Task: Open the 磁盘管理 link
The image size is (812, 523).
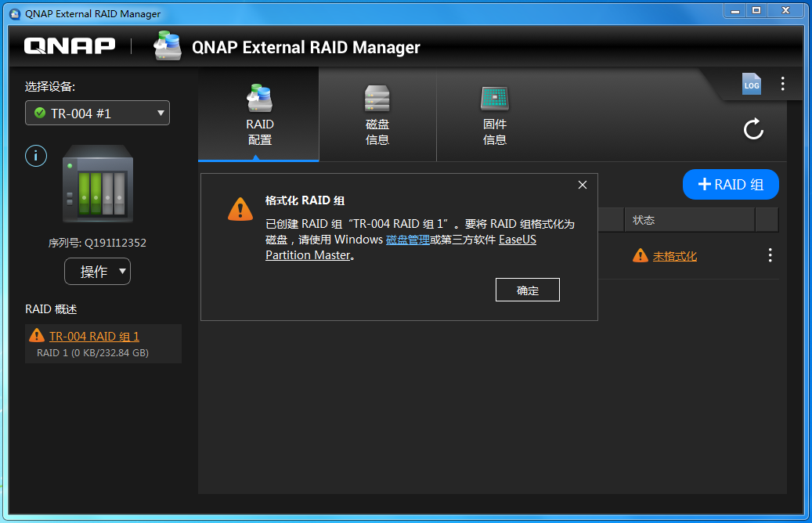Action: click(x=407, y=240)
